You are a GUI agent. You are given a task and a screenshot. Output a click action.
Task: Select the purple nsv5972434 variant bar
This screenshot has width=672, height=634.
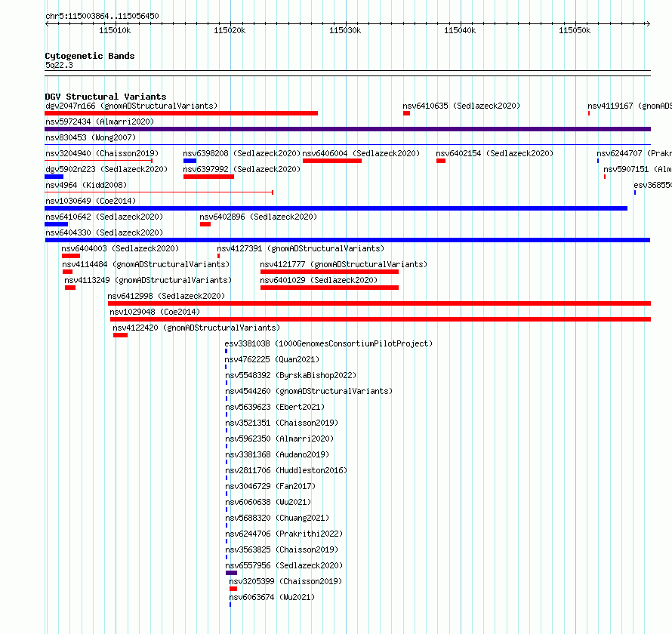[347, 129]
